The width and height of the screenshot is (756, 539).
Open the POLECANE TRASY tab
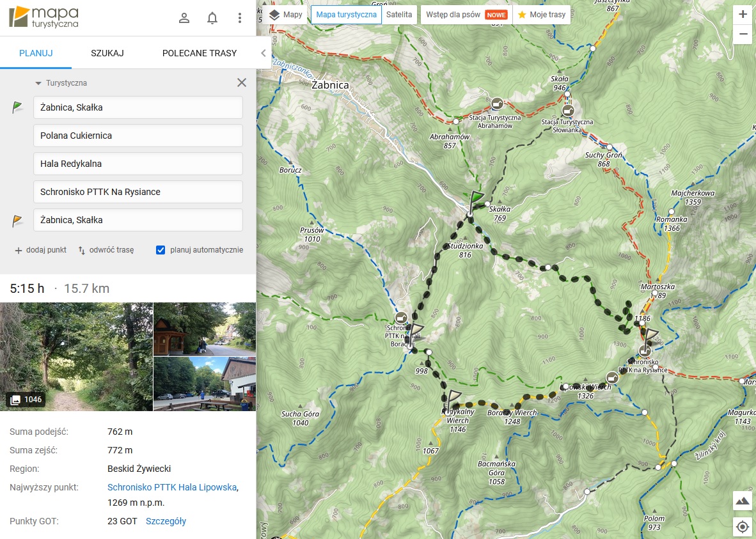(x=200, y=53)
